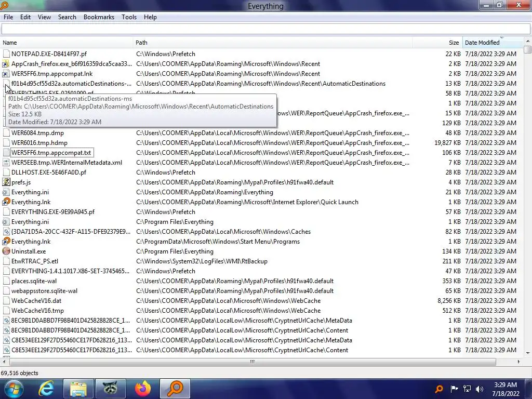Sort results by the Size column header
Viewport: 532px width, 399px height.
(x=437, y=43)
